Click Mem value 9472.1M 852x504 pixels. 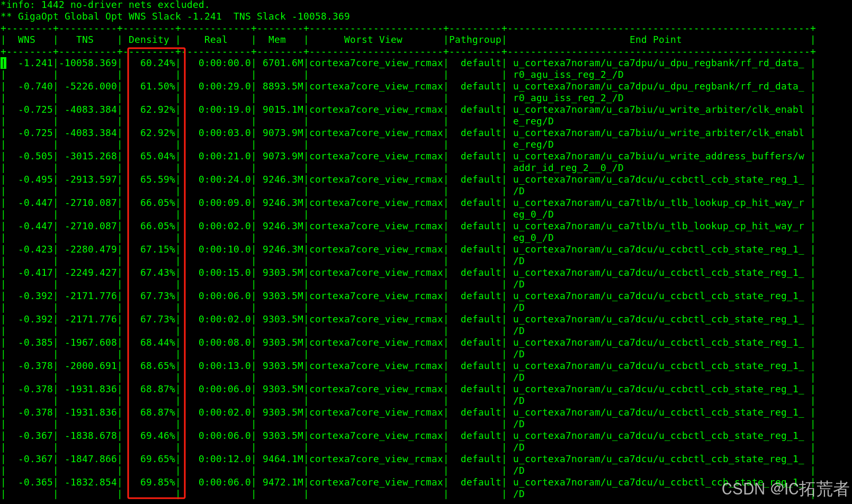click(283, 482)
